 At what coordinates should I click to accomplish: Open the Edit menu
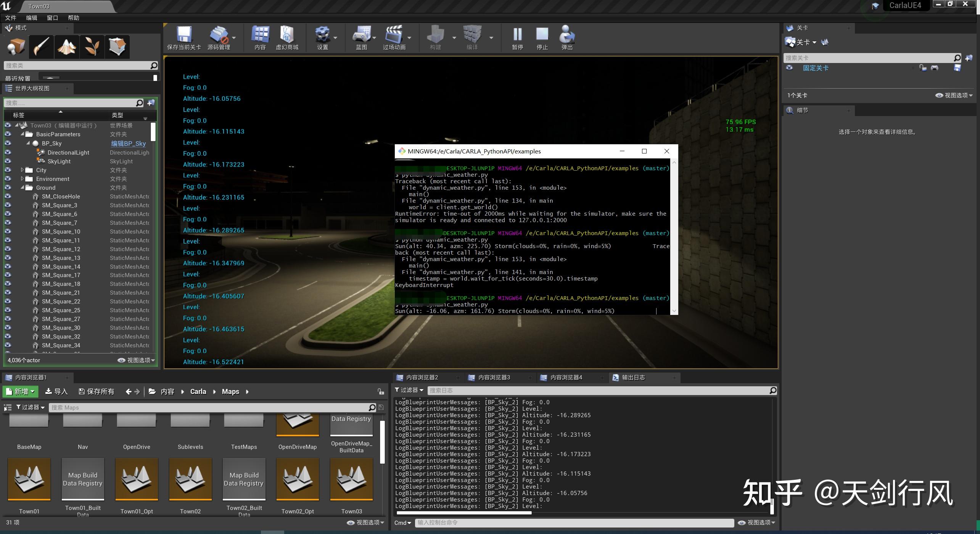click(31, 18)
